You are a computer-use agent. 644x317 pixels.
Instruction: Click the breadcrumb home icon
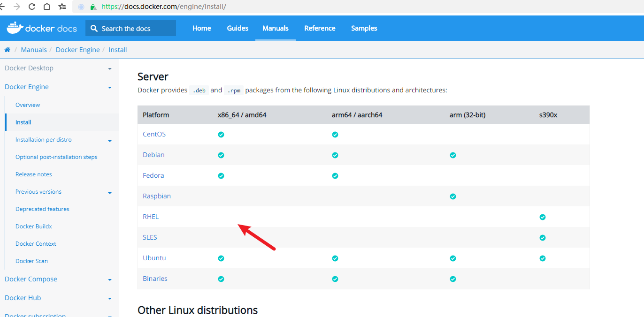7,50
